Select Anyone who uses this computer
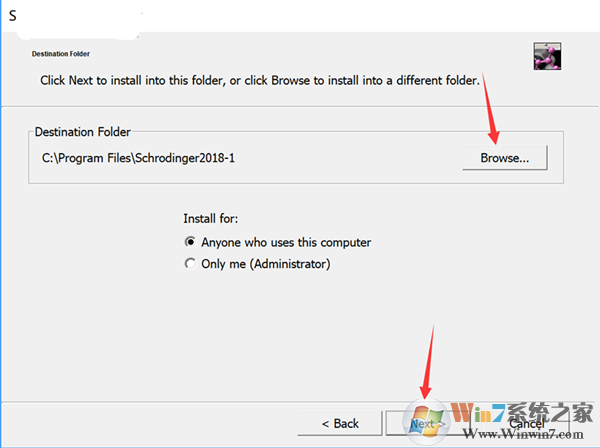Viewport: 600px width, 448px height. tap(278, 242)
